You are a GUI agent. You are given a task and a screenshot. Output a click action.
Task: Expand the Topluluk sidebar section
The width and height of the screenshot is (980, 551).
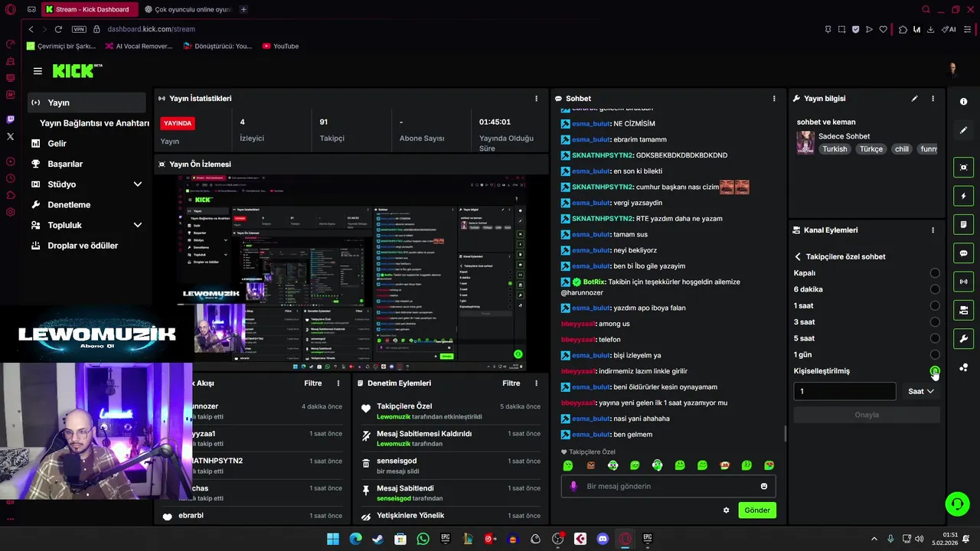(x=138, y=225)
